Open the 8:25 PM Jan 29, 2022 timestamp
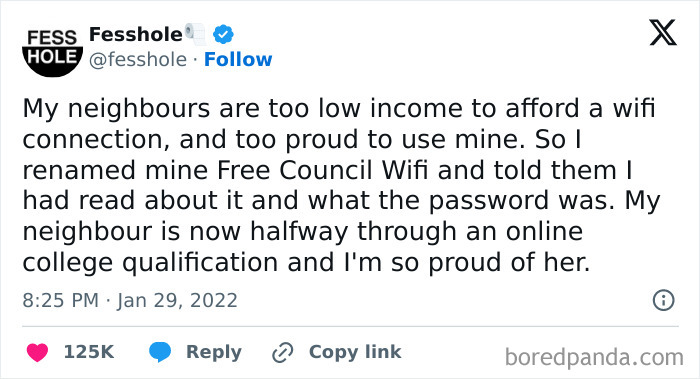The width and height of the screenshot is (700, 379). click(x=130, y=300)
